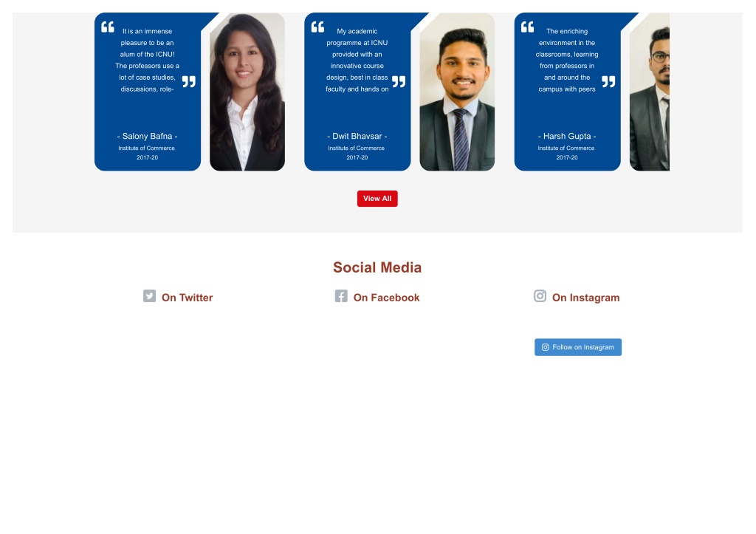
Task: Click the Dwit Bhavsar testimonial text
Action: click(x=357, y=61)
